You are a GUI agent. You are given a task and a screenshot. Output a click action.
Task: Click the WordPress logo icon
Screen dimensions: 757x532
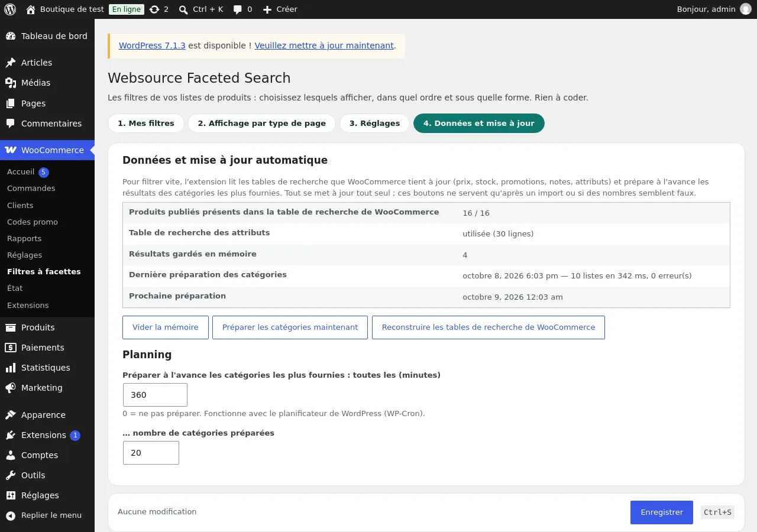10,9
